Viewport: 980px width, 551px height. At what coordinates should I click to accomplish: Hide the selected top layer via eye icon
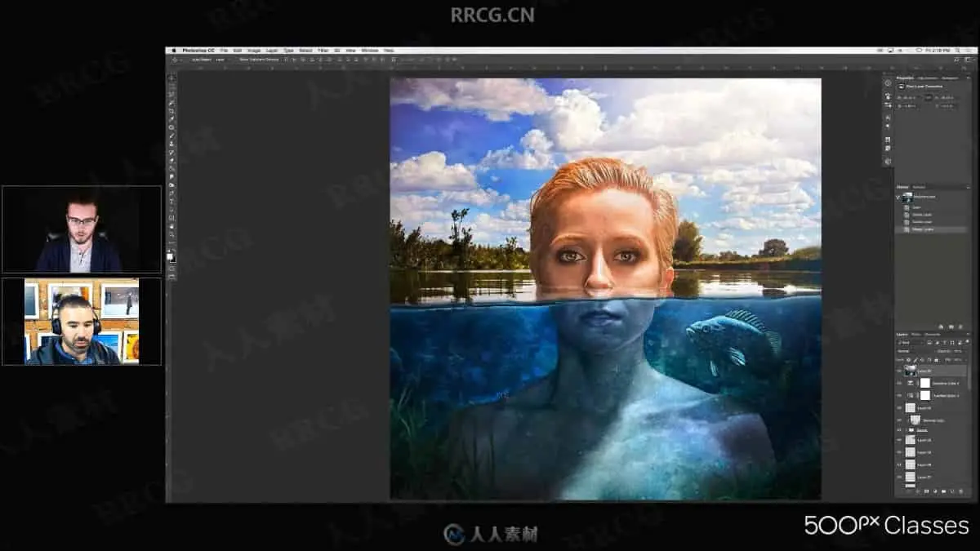coord(898,371)
